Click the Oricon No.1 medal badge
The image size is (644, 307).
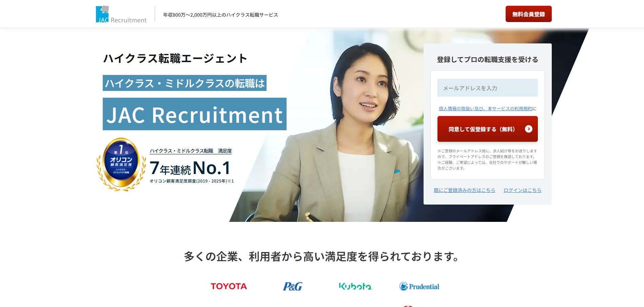coord(121,165)
